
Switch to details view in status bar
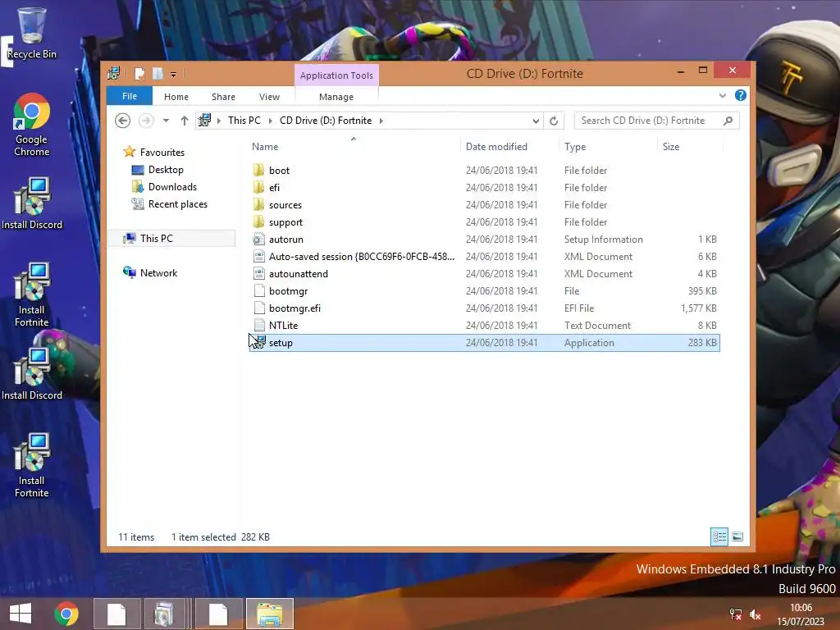pyautogui.click(x=719, y=536)
